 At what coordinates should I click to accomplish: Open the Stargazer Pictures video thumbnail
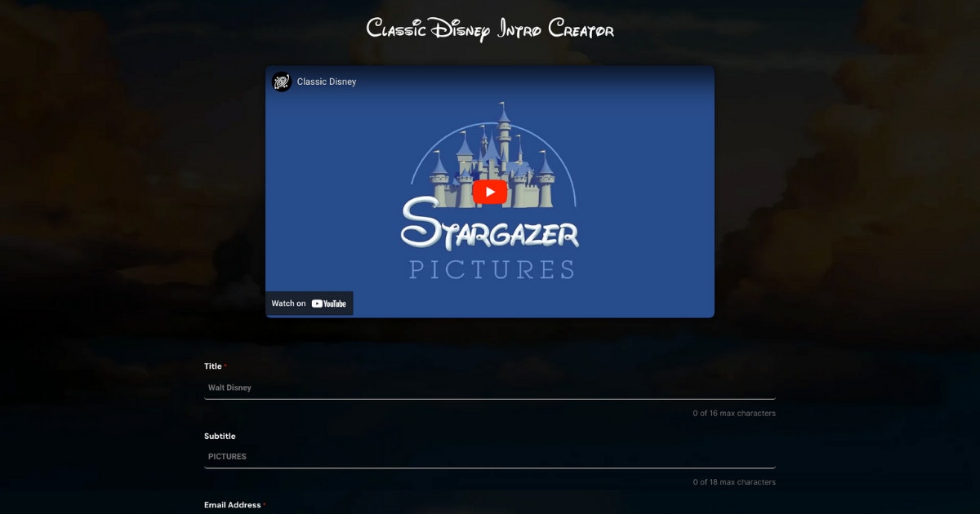coord(490,192)
